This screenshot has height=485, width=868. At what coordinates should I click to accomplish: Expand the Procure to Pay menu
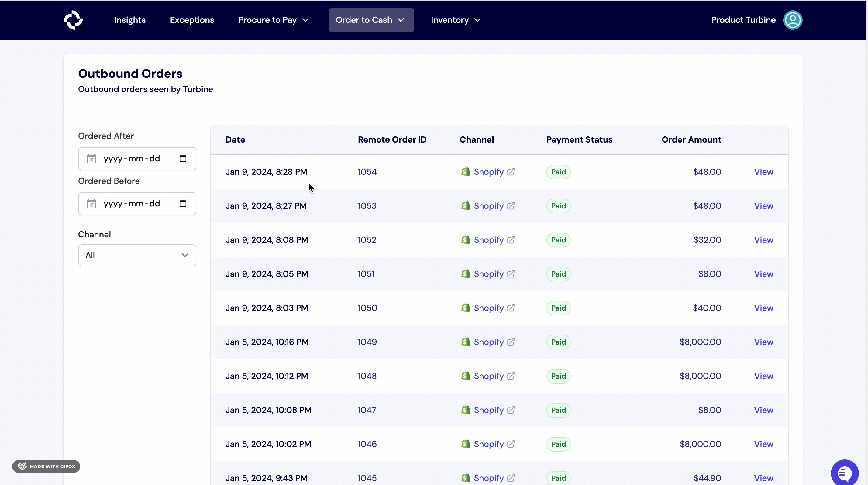point(274,20)
